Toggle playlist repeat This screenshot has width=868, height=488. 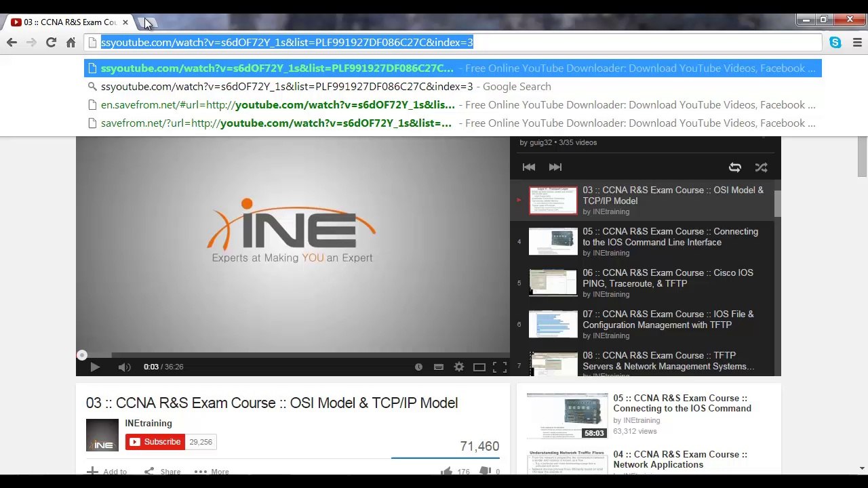tap(735, 167)
